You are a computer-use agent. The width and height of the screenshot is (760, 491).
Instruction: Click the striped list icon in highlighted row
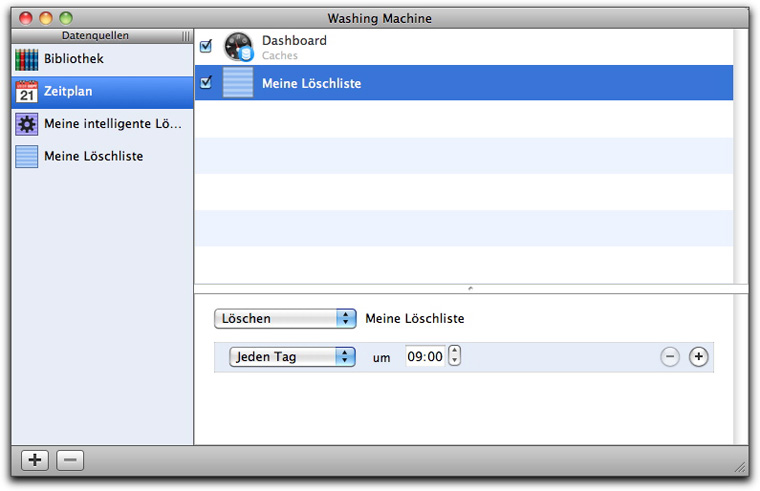pyautogui.click(x=238, y=82)
